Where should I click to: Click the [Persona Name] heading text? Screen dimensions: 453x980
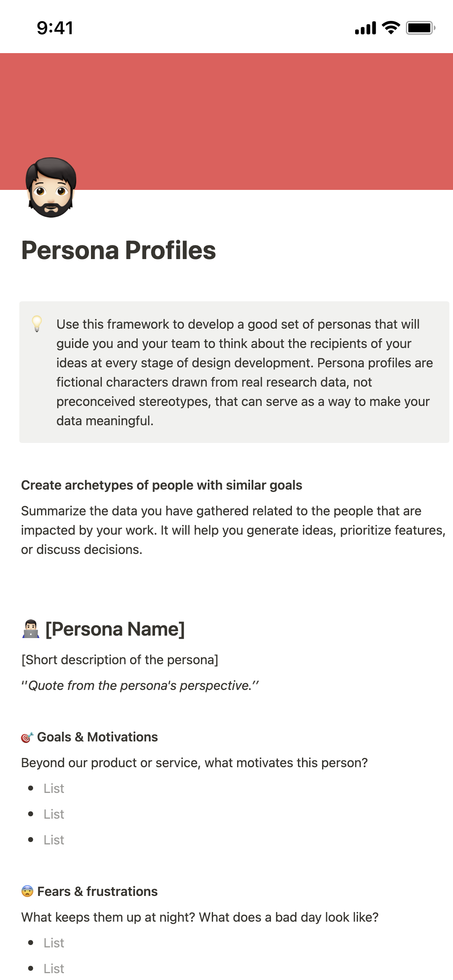coord(115,629)
